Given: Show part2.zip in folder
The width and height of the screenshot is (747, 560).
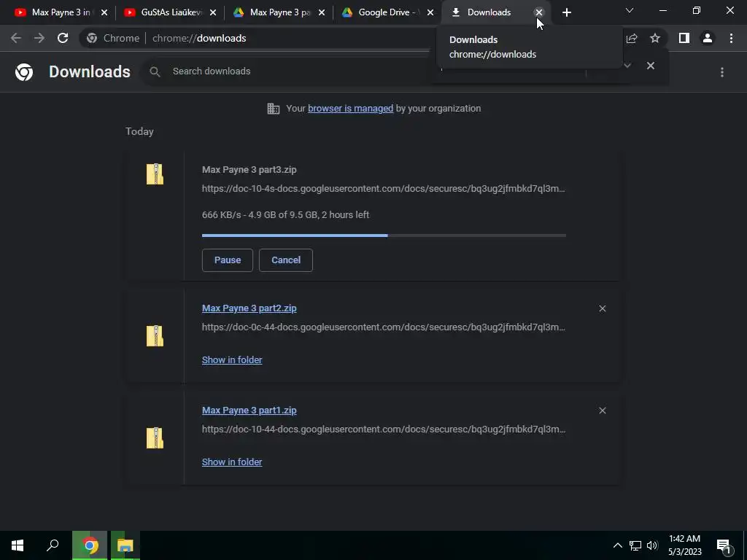Looking at the screenshot, I should (232, 360).
